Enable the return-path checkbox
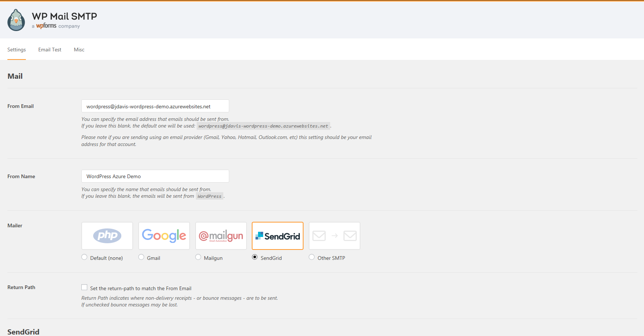The height and width of the screenshot is (336, 644). (84, 288)
